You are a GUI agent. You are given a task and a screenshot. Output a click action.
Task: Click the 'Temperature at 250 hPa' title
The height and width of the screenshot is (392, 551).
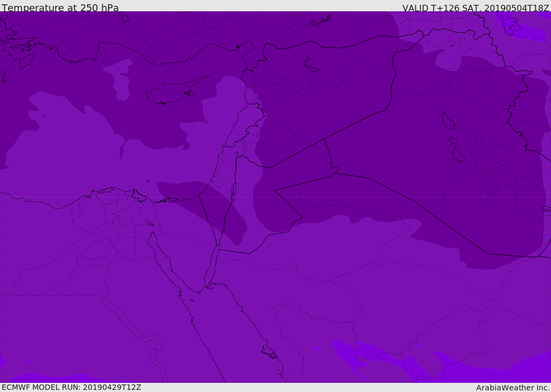60,8
